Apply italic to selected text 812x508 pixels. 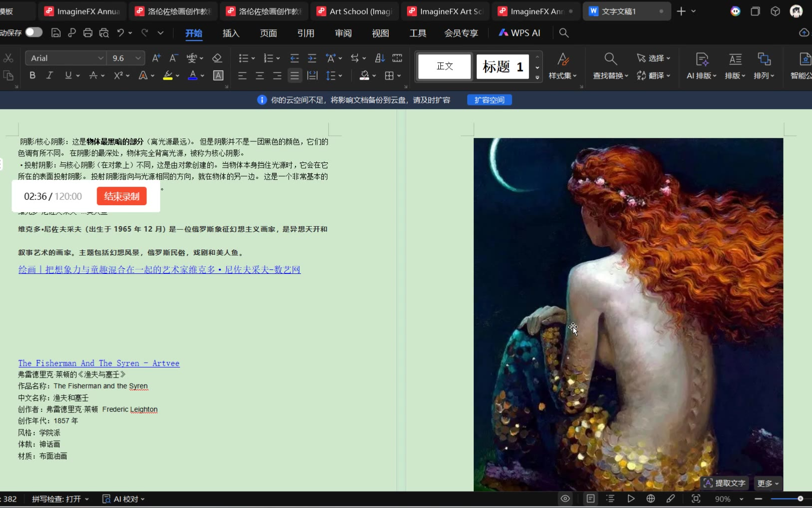[50, 75]
